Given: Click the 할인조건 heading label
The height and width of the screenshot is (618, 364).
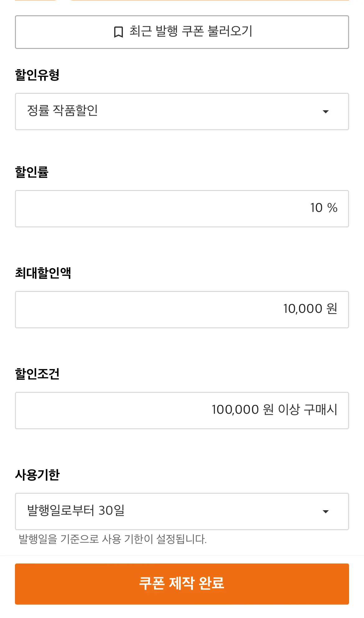Looking at the screenshot, I should click(37, 374).
